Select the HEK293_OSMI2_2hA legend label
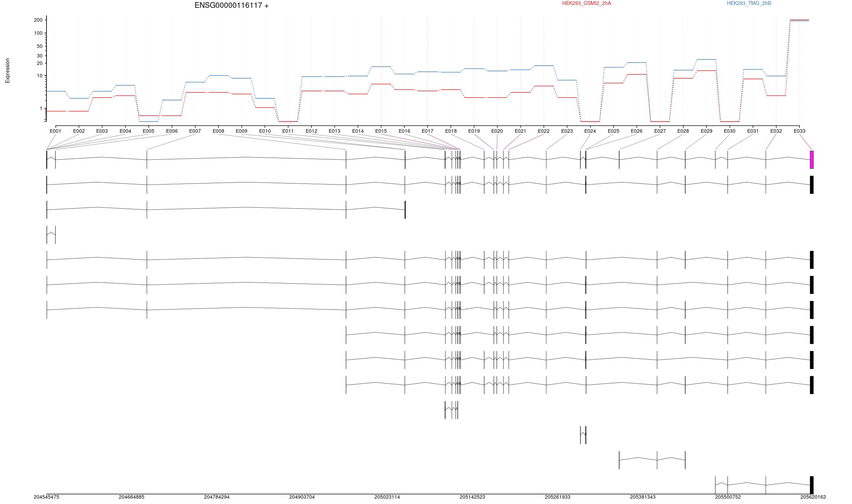Screen dimensions: 852x504 point(586,3)
